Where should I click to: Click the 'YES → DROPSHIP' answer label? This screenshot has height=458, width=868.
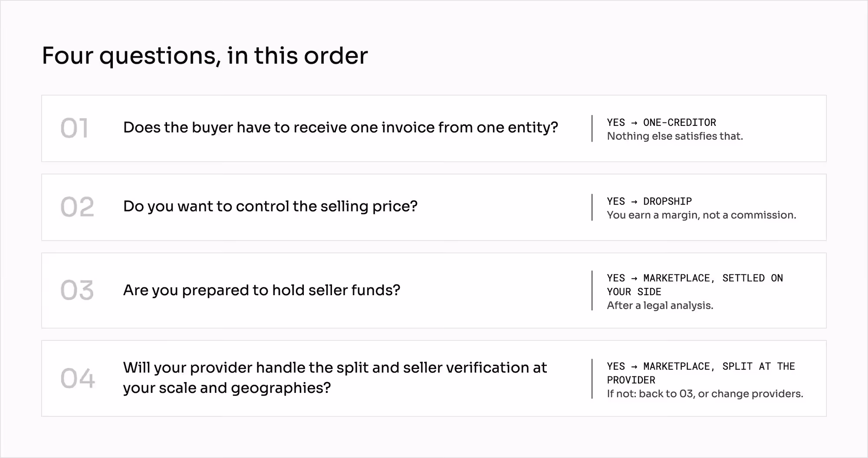tap(649, 201)
